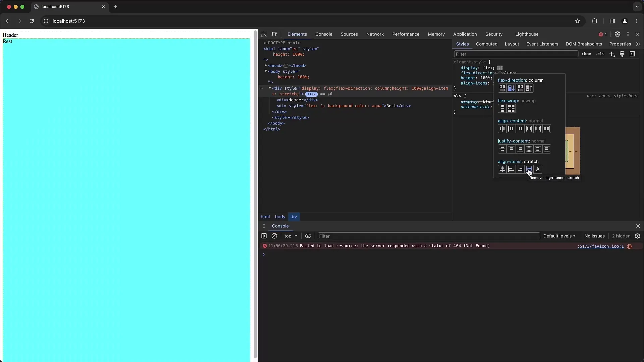This screenshot has width=644, height=362.
Task: Set align-items to baseline
Action: pos(538,169)
